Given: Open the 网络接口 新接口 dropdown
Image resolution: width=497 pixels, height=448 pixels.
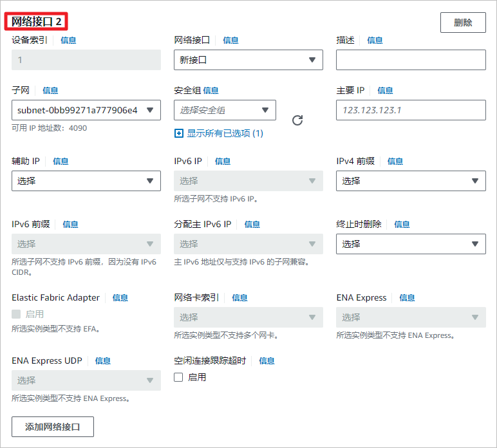Looking at the screenshot, I should point(248,60).
